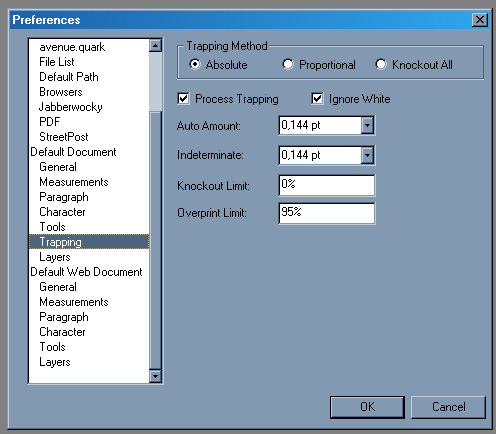Close the Preferences window
Image resolution: width=496 pixels, height=434 pixels.
coord(480,20)
